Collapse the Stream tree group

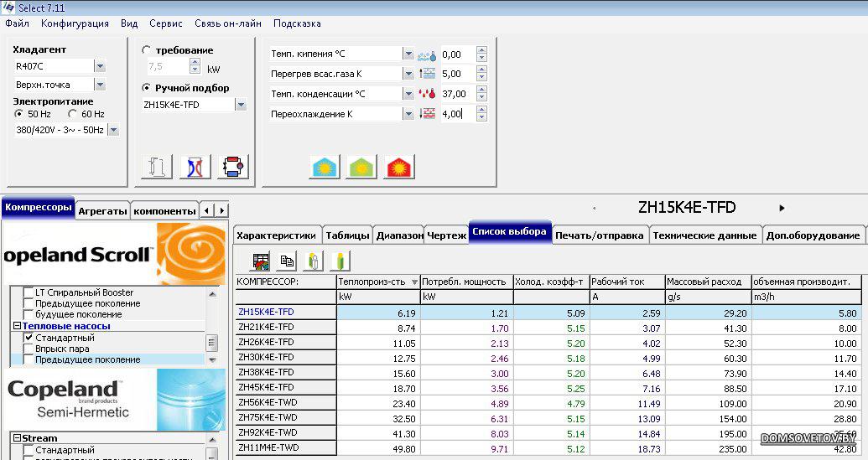(x=17, y=438)
